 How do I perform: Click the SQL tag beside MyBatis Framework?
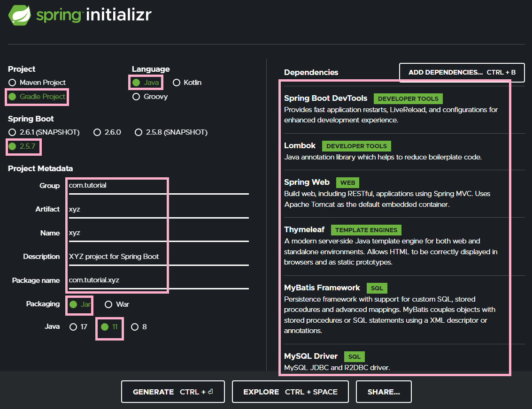point(377,288)
